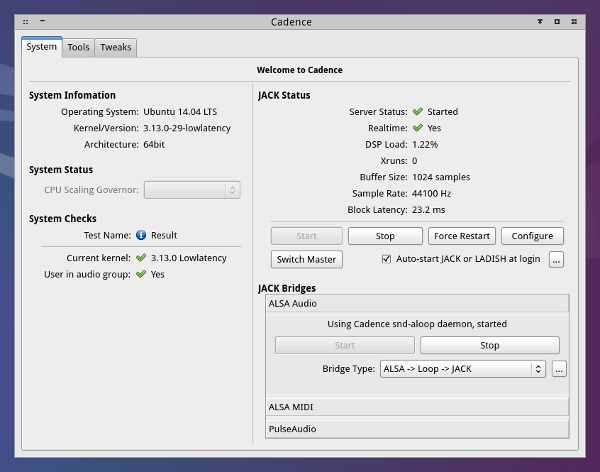Collapse the ALSA Audio bridge section

[x=417, y=304]
